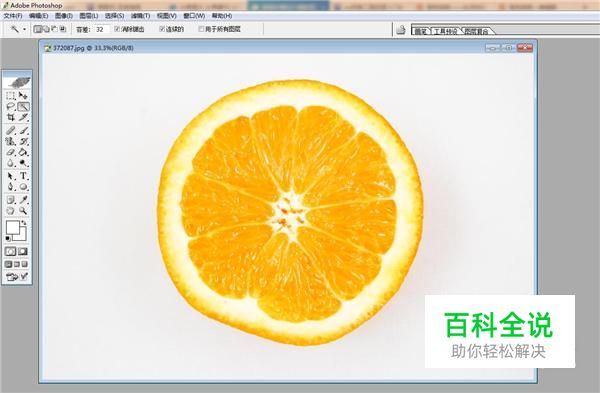Select the Crop tool
The width and height of the screenshot is (600, 393).
point(11,117)
